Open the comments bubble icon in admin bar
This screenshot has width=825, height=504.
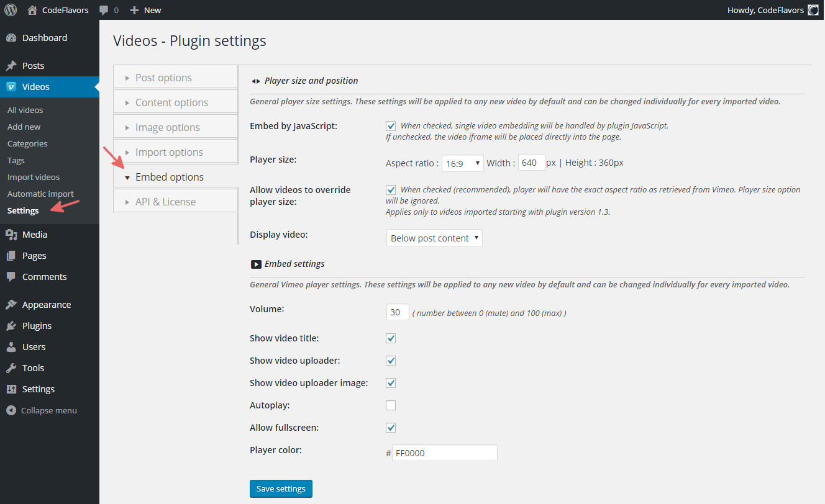tap(104, 11)
